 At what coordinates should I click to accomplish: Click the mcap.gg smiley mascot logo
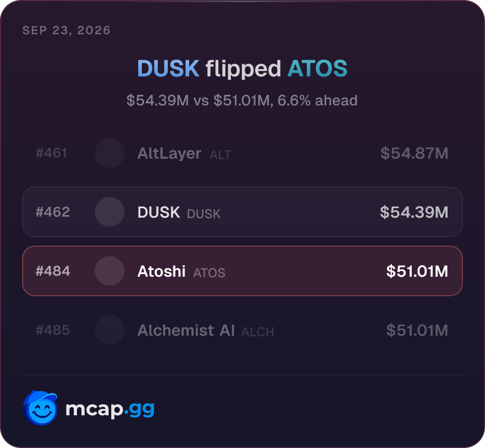coord(40,408)
